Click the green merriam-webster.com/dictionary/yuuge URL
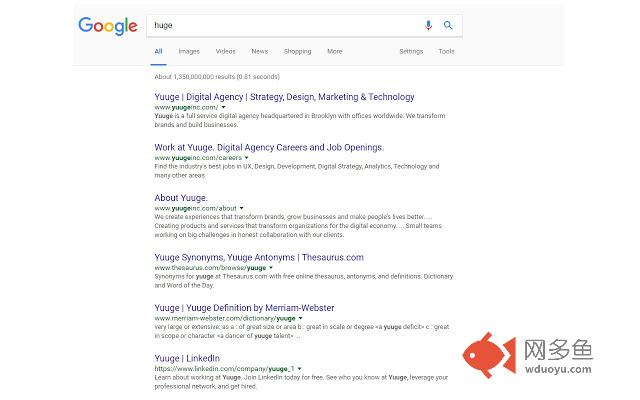The width and height of the screenshot is (640, 400). coord(225,318)
